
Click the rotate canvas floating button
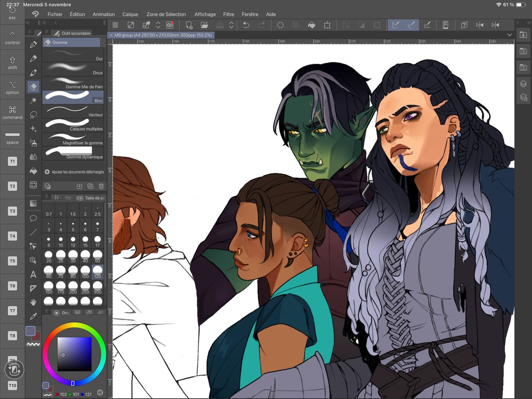(14, 369)
